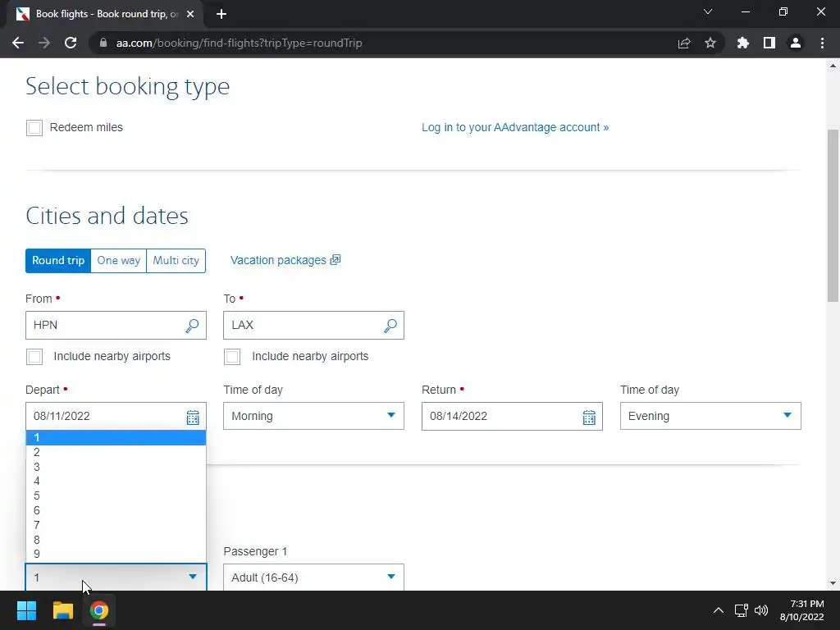Screen dimensions: 840x630
Task: Open departure Time of day dropdown
Action: [x=313, y=416]
